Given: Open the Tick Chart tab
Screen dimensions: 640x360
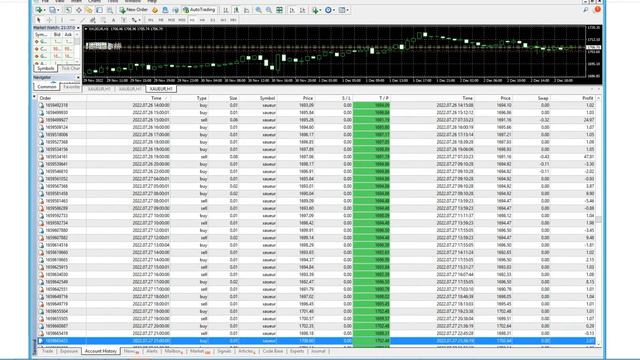Looking at the screenshot, I should [x=70, y=69].
